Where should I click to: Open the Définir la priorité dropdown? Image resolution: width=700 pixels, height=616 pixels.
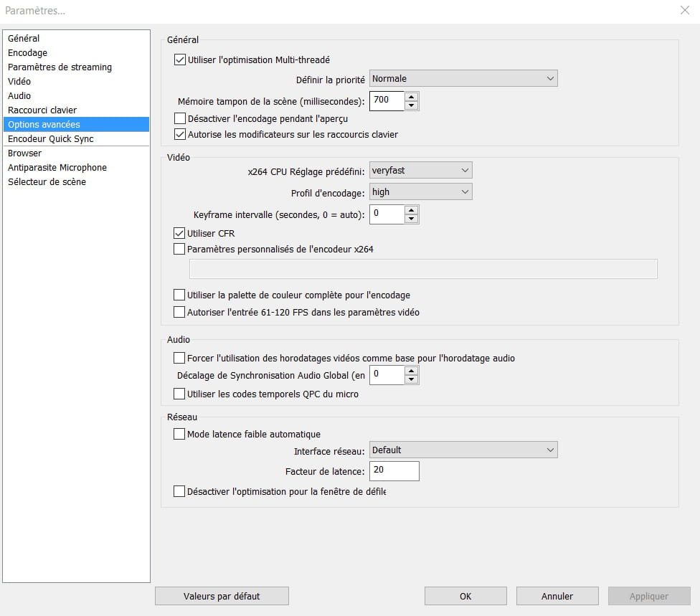tap(463, 79)
